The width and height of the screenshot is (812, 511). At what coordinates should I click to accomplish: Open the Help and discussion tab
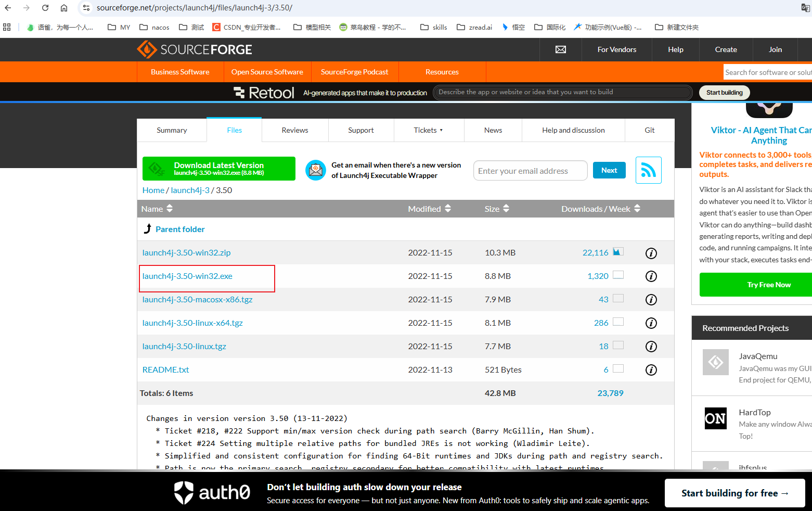pos(573,130)
